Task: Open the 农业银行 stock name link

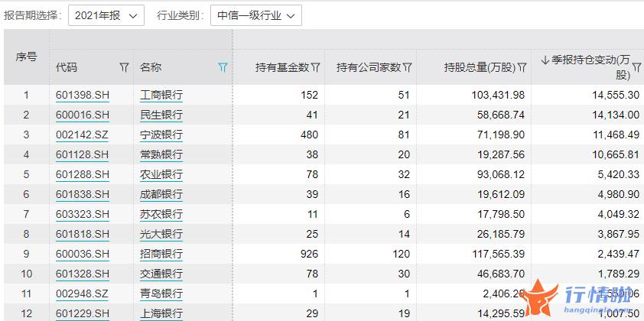Action: point(161,174)
